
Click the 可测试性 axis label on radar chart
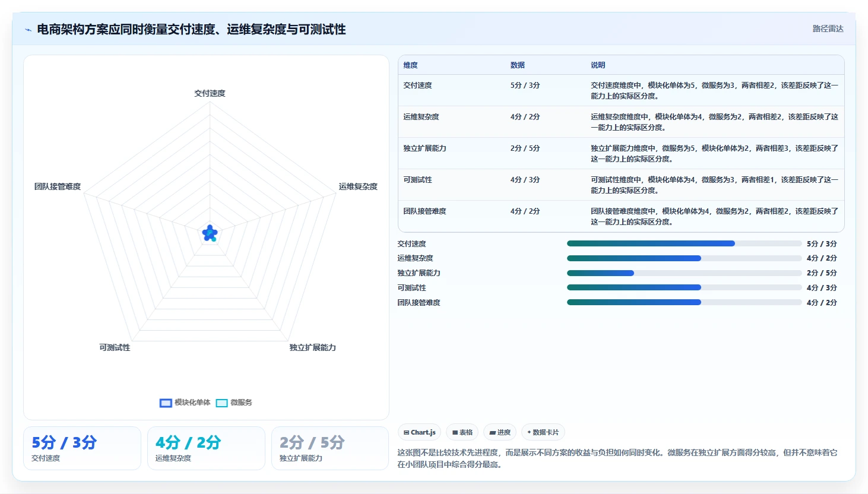point(115,347)
